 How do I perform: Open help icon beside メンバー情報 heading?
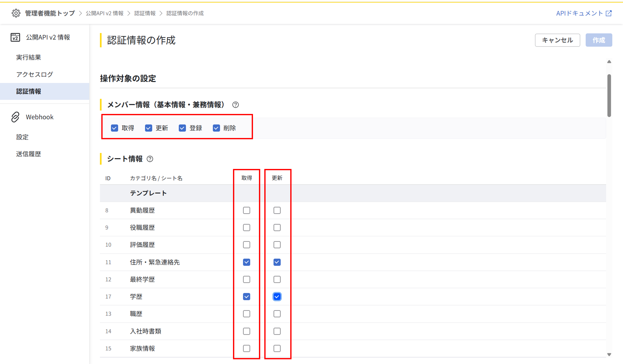[236, 105]
